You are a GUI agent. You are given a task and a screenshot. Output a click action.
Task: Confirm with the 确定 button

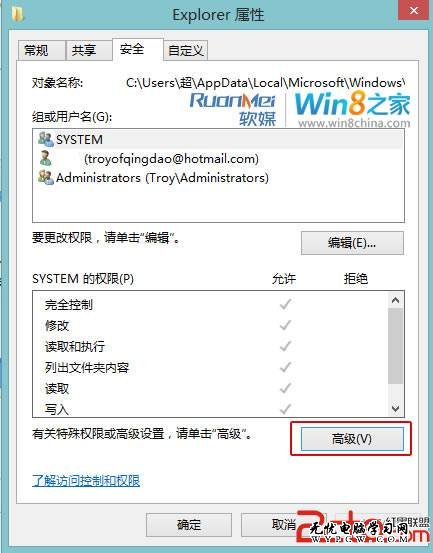click(x=189, y=525)
